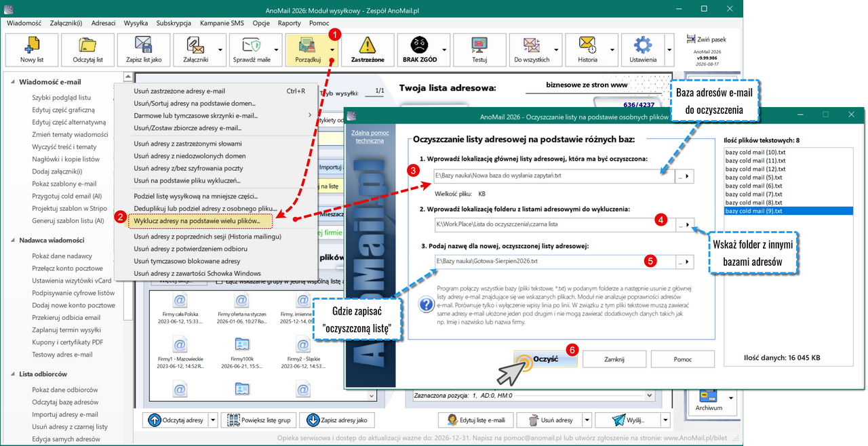This screenshot has width=868, height=446.
Task: Click the main address list path field
Action: point(555,176)
